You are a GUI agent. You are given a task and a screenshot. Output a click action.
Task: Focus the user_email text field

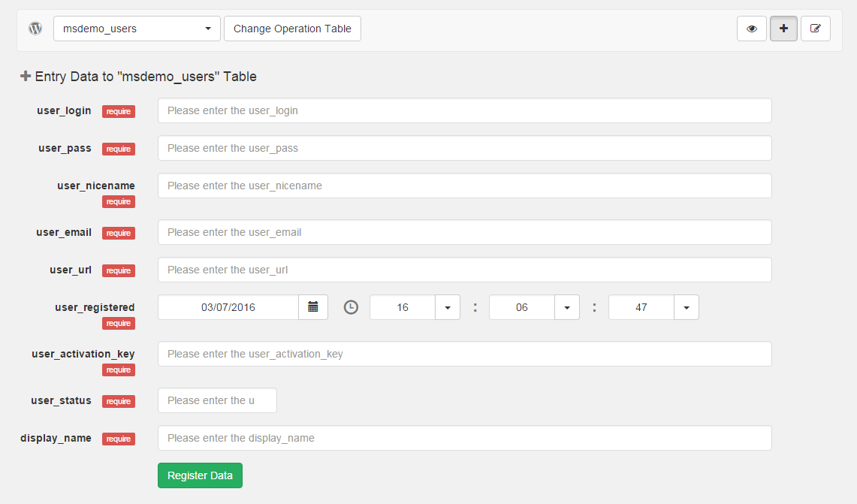[464, 232]
